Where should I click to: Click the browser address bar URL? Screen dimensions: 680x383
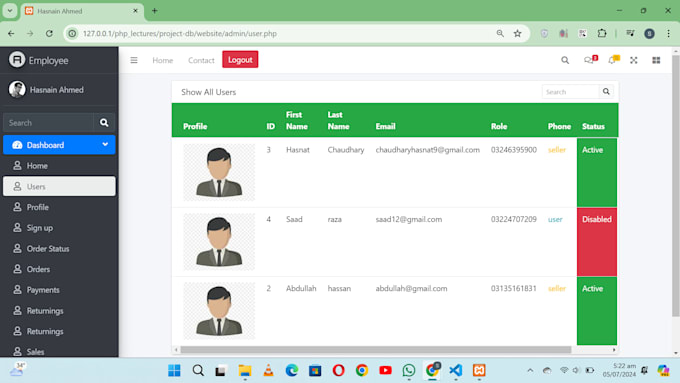coord(180,33)
